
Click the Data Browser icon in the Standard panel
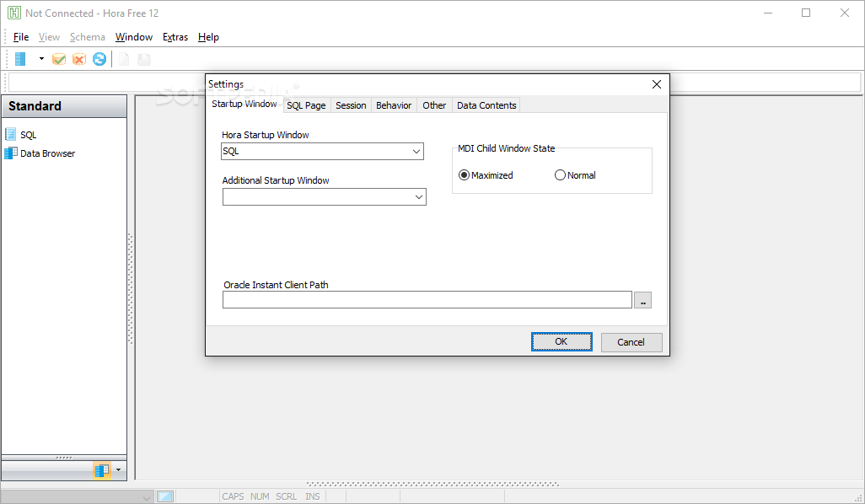click(10, 153)
